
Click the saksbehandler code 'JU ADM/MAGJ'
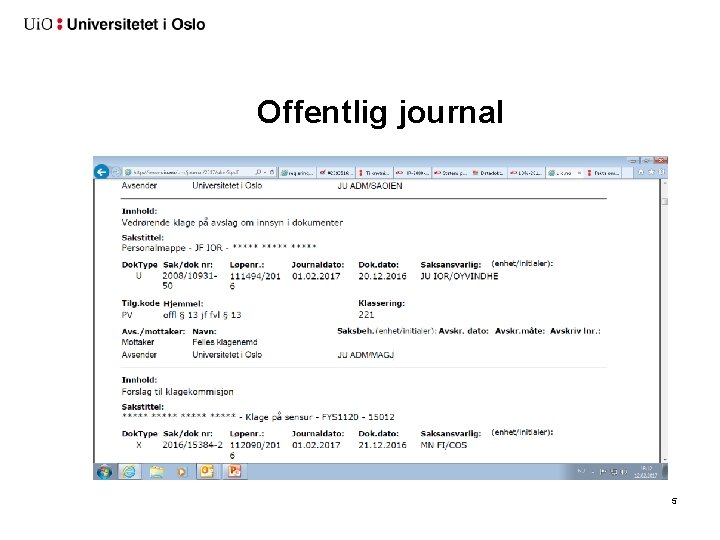366,355
